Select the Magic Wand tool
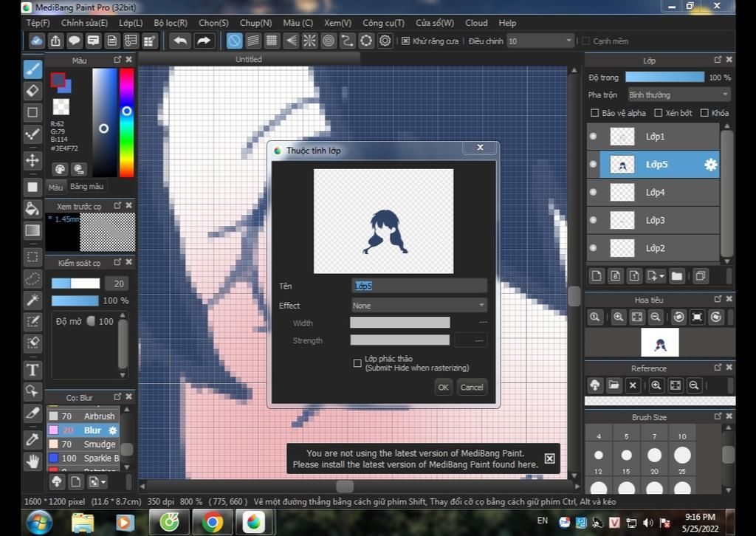756x536 pixels. tap(32, 300)
